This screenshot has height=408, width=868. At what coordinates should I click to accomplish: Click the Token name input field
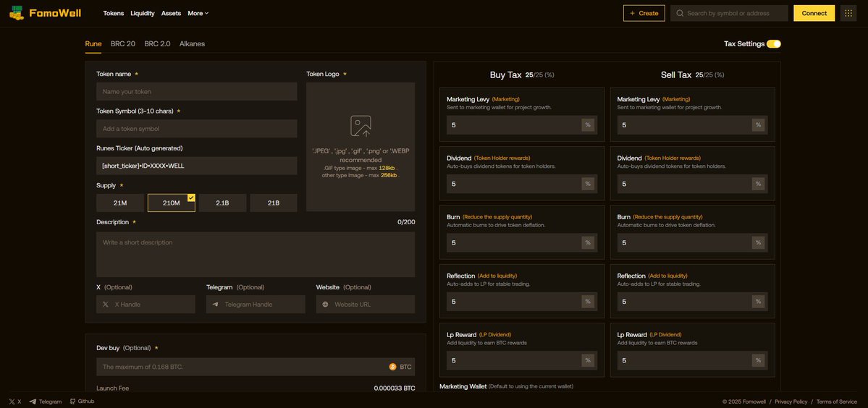[x=196, y=91]
